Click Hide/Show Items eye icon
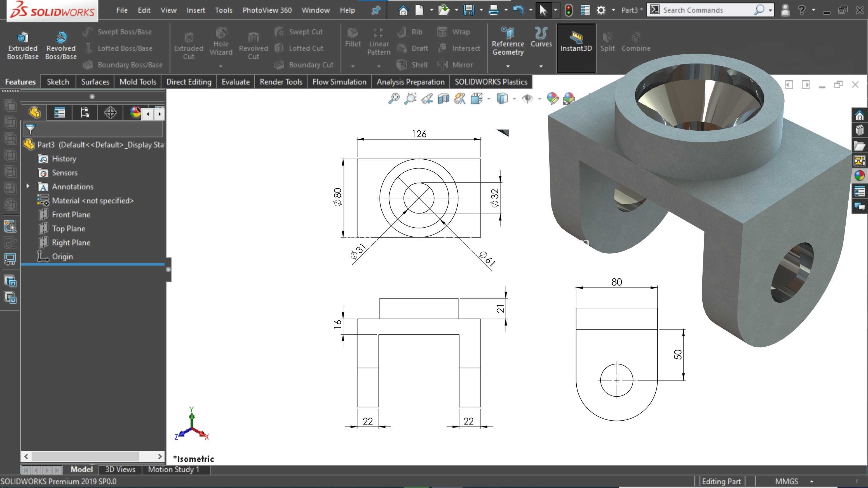 point(527,99)
